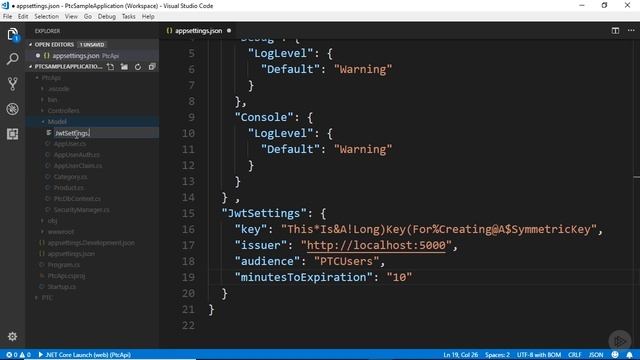Click New Folder icon in explorer header
The image size is (640, 360).
pyautogui.click(x=124, y=67)
